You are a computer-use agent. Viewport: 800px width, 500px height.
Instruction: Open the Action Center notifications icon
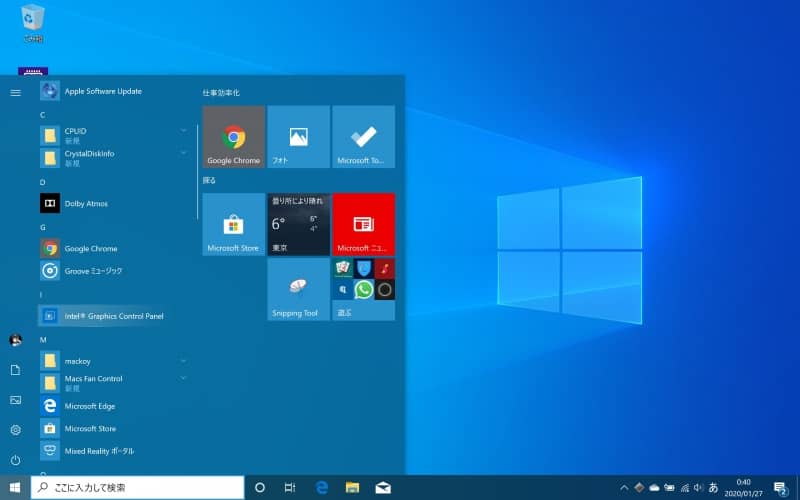coord(780,488)
